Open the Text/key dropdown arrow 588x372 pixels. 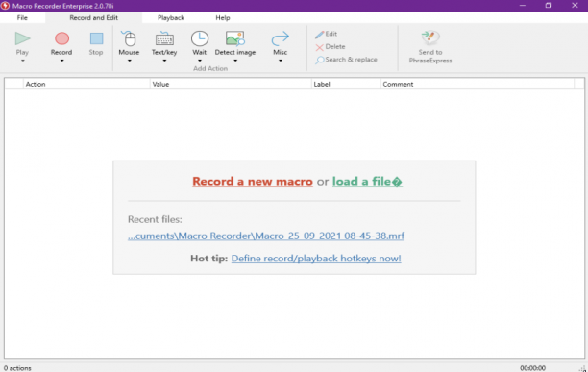click(164, 61)
